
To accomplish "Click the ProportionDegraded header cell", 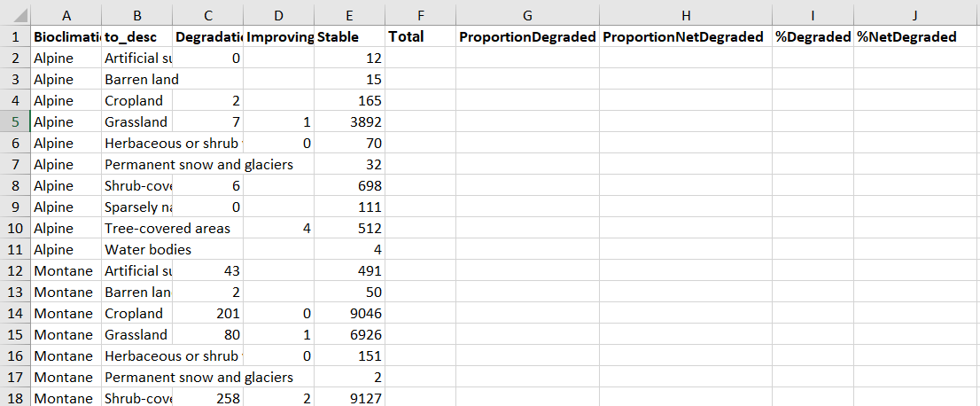I will [x=527, y=37].
